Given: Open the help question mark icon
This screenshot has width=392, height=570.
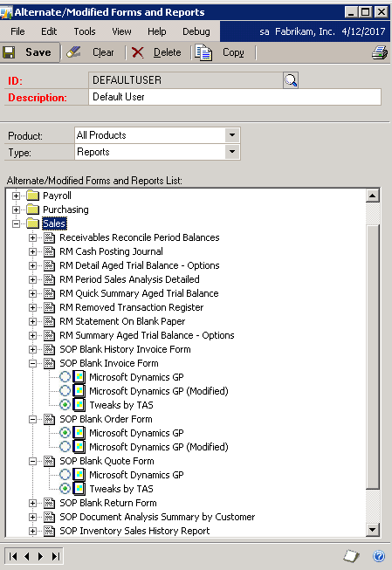Looking at the screenshot, I should [x=379, y=556].
